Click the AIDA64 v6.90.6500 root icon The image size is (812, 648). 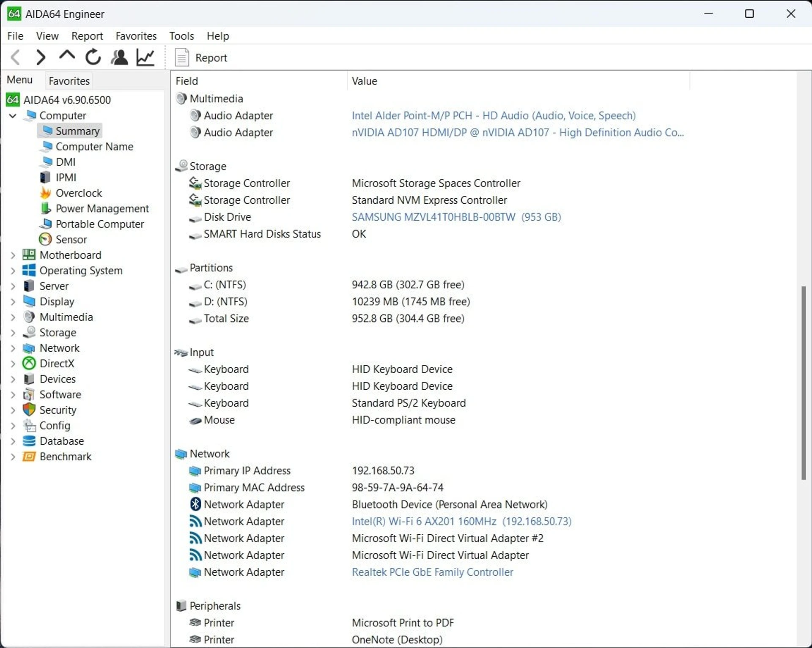[x=13, y=100]
